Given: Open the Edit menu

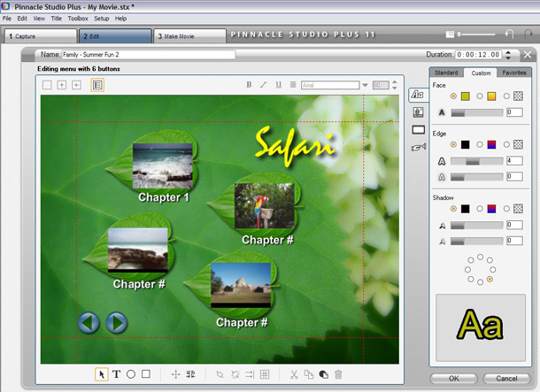Looking at the screenshot, I should pyautogui.click(x=22, y=19).
